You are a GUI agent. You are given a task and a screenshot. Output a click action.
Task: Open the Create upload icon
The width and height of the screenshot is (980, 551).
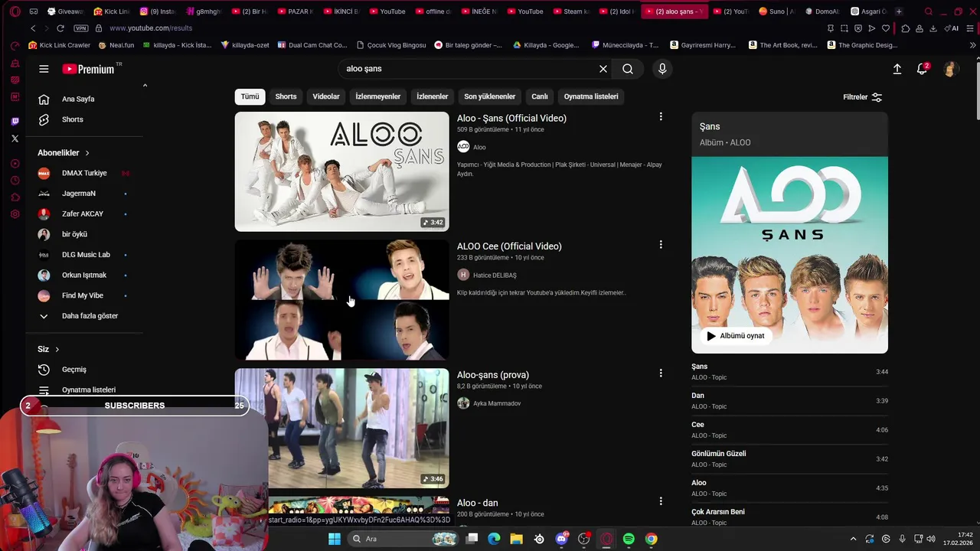[897, 69]
